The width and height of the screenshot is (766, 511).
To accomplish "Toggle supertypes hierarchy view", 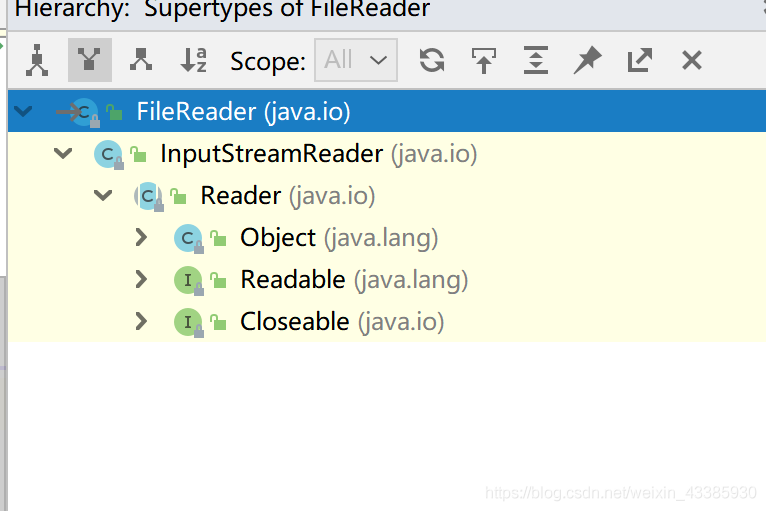I will (90, 61).
